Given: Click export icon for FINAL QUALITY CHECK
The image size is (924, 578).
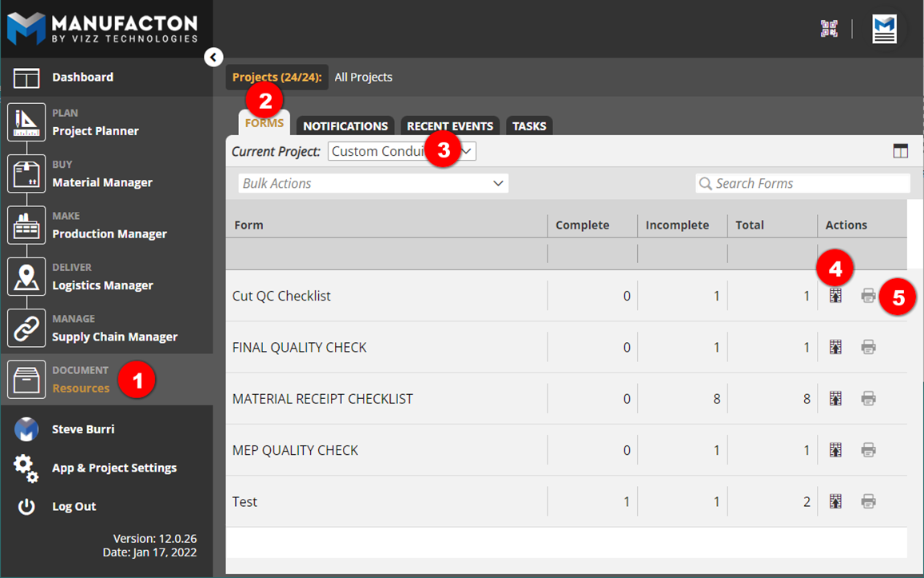Looking at the screenshot, I should [x=835, y=347].
